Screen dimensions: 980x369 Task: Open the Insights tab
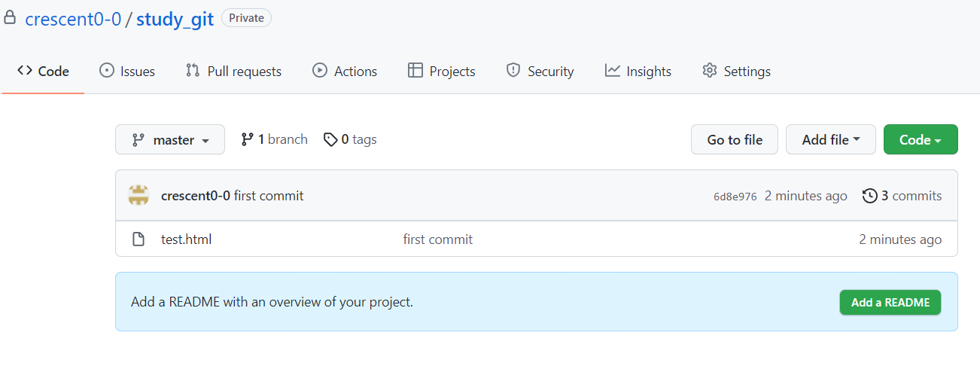tap(638, 72)
